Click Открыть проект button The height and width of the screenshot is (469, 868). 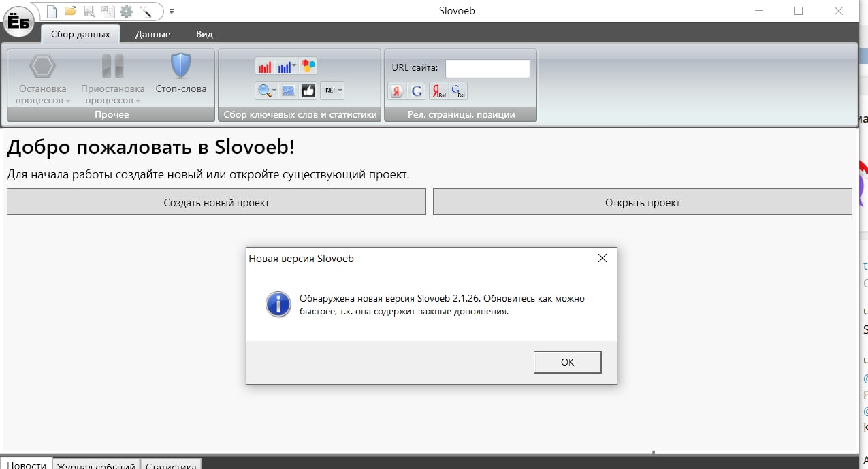(x=643, y=202)
